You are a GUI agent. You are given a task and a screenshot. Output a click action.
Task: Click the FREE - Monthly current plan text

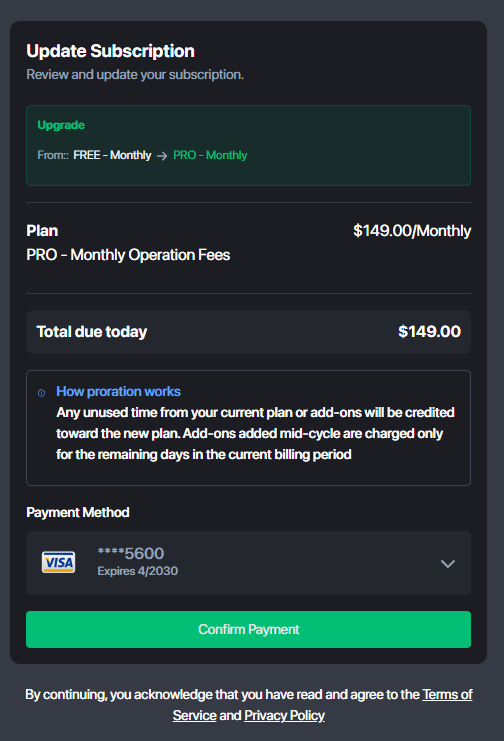[x=112, y=155]
